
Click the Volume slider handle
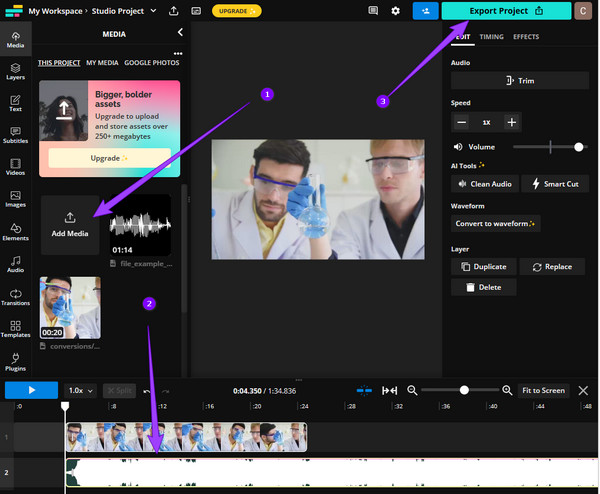[x=579, y=147]
